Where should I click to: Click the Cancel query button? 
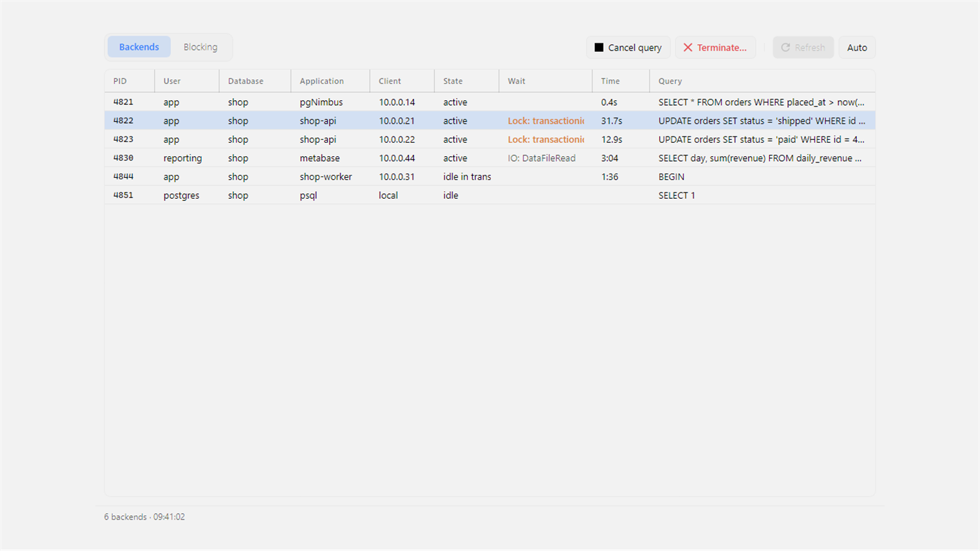pyautogui.click(x=628, y=48)
